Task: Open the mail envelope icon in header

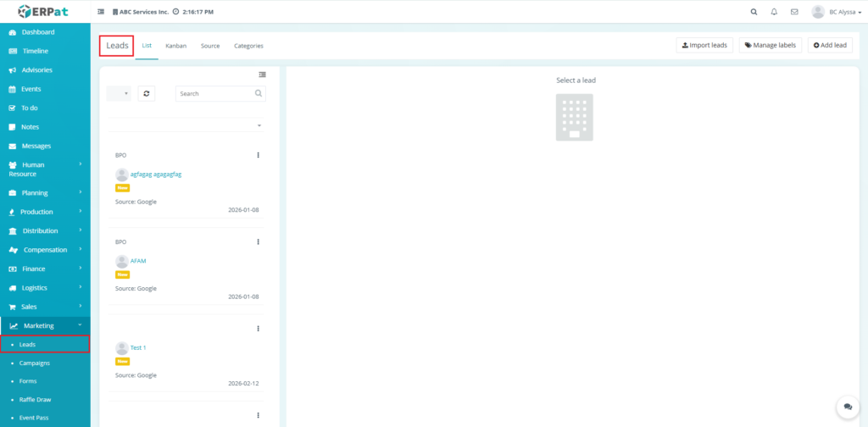Action: point(794,12)
